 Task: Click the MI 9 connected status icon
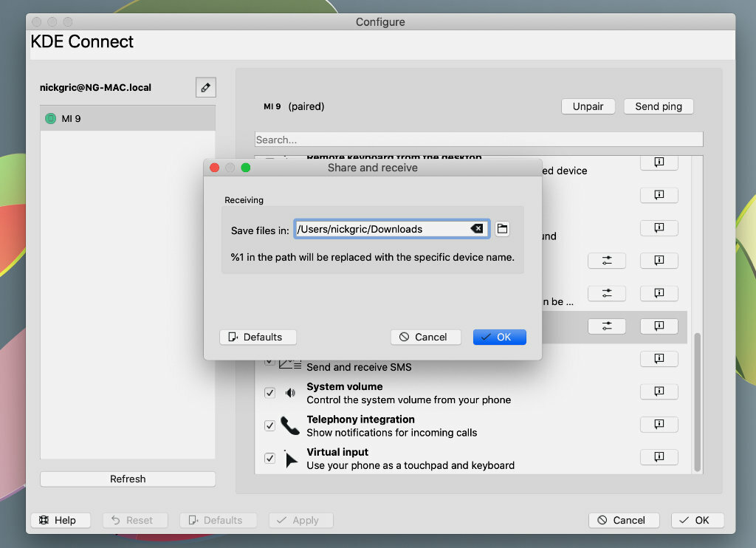tap(51, 119)
